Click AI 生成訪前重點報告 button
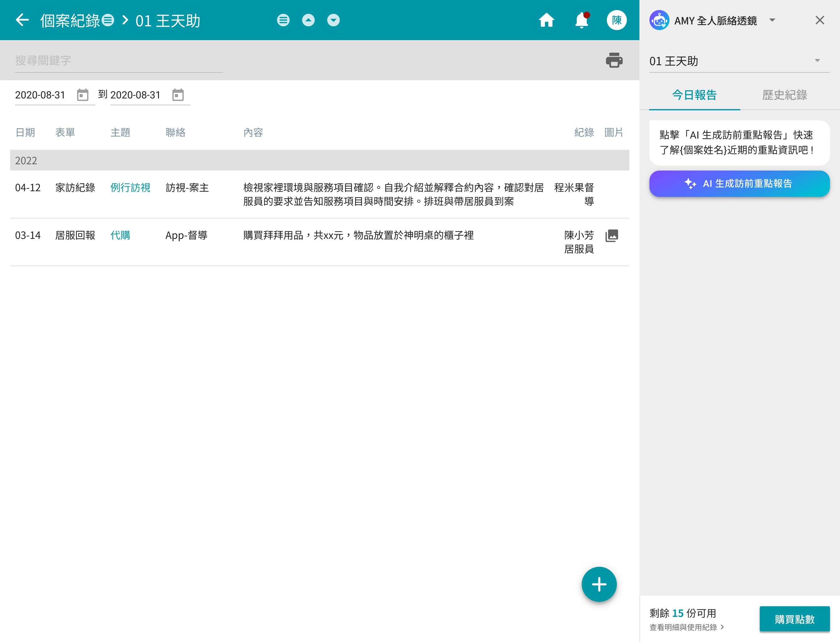840x642 pixels. click(x=739, y=183)
